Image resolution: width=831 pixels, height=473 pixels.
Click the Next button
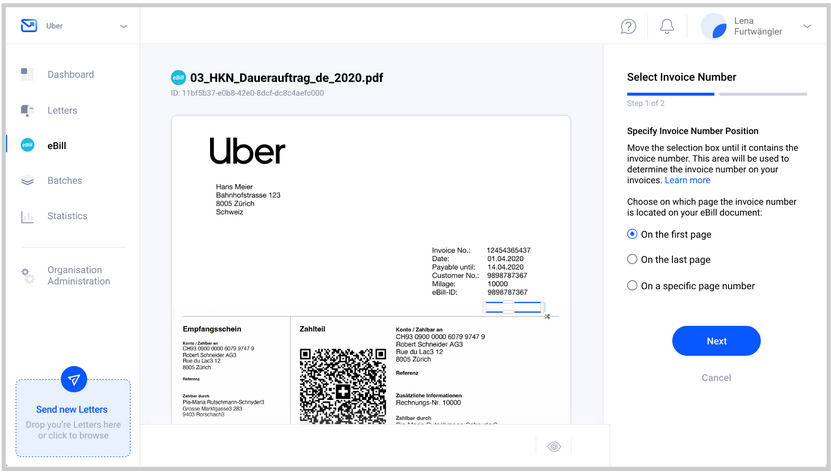pos(716,341)
